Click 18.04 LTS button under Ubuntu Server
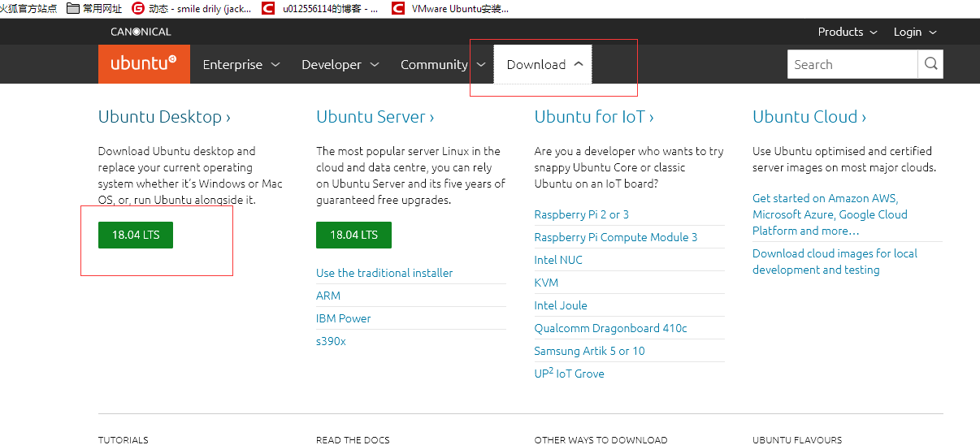Viewport: 980px width, 445px height. coord(353,235)
